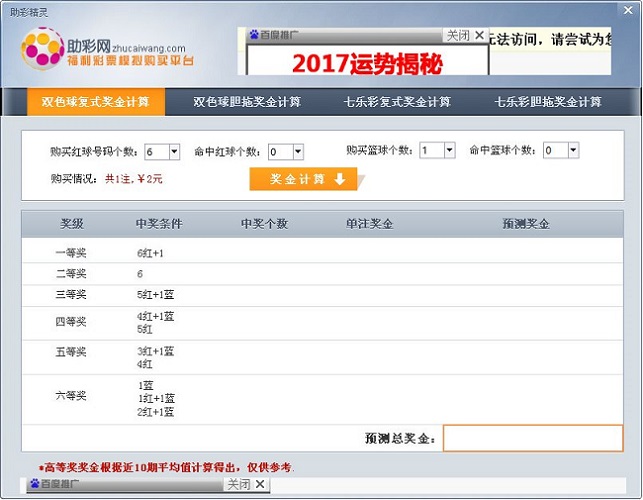643x500 pixels.
Task: Click the 购买篮球个数 value field showing 1
Action: 432,150
